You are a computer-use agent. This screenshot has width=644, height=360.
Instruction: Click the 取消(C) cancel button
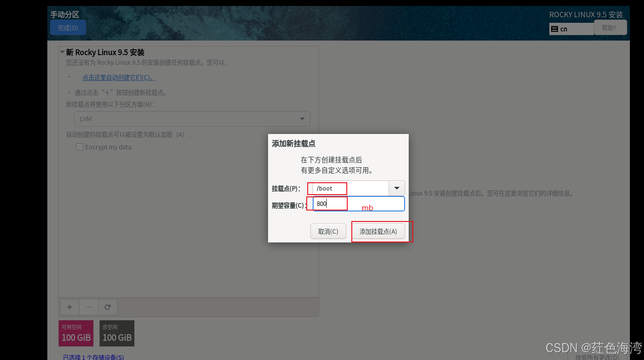328,231
